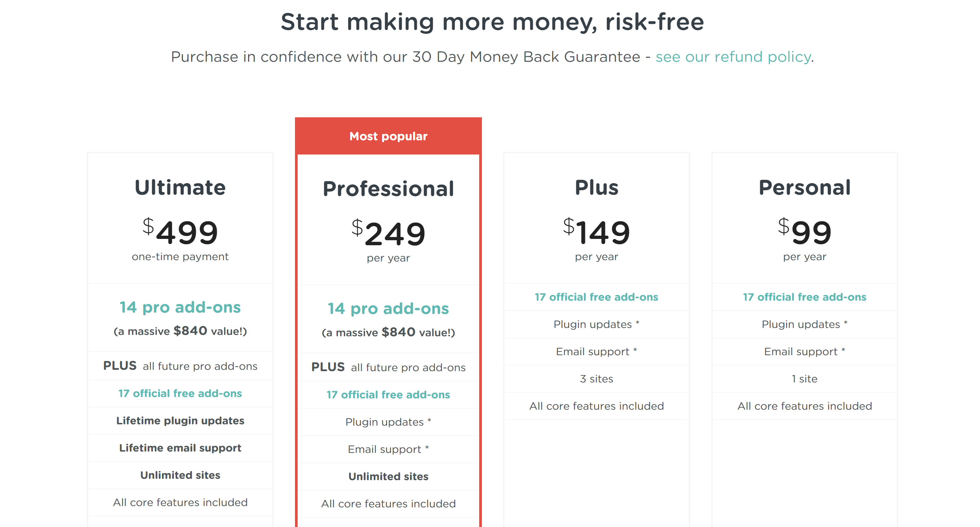Image resolution: width=980 pixels, height=527 pixels.
Task: Click All core features included under Personal
Action: (x=804, y=406)
